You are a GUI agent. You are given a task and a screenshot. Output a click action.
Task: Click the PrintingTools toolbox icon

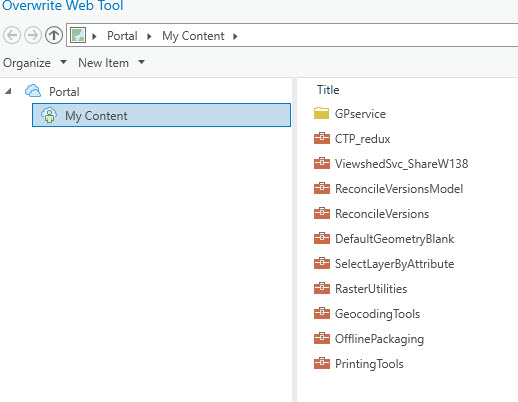322,363
